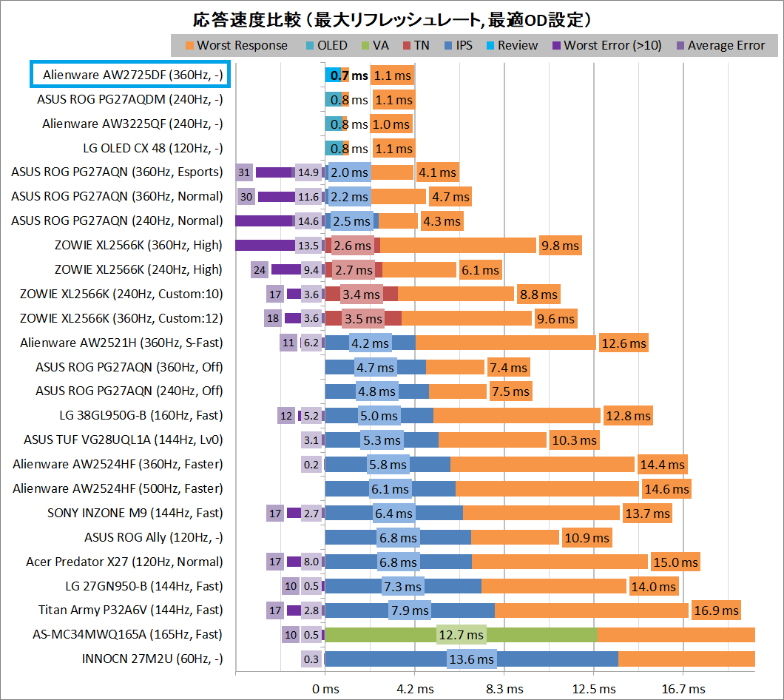784x700 pixels.
Task: Click the 10.3 ms worst response value
Action: (x=574, y=440)
